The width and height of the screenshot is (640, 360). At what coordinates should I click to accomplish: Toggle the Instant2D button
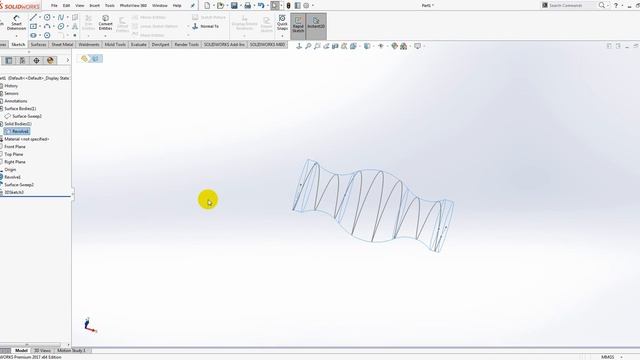pyautogui.click(x=316, y=25)
